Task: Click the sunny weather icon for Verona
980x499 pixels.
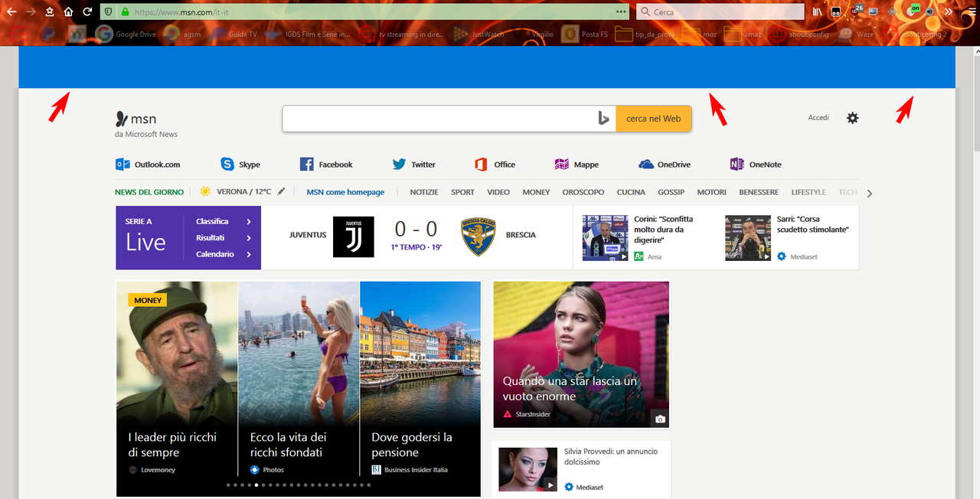Action: coord(205,191)
